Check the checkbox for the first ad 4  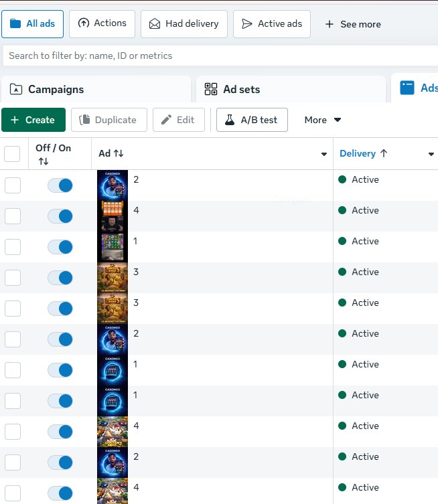13,216
